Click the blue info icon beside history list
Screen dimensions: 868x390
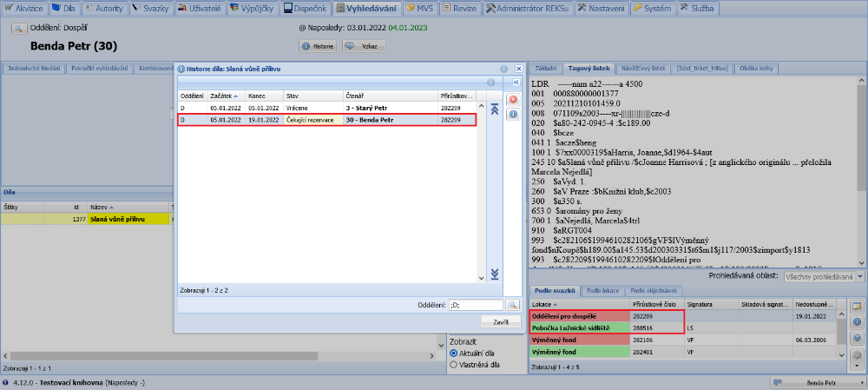coord(512,114)
